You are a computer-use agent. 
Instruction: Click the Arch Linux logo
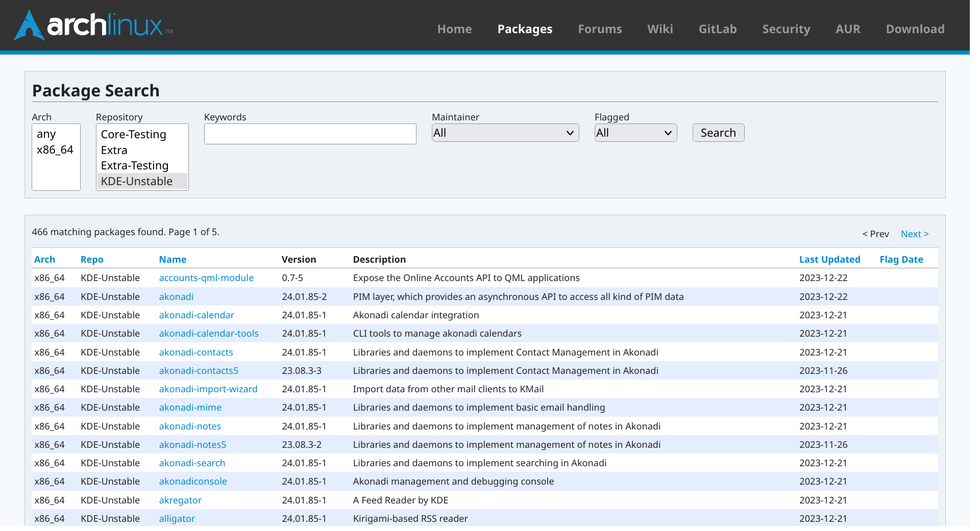pyautogui.click(x=93, y=25)
